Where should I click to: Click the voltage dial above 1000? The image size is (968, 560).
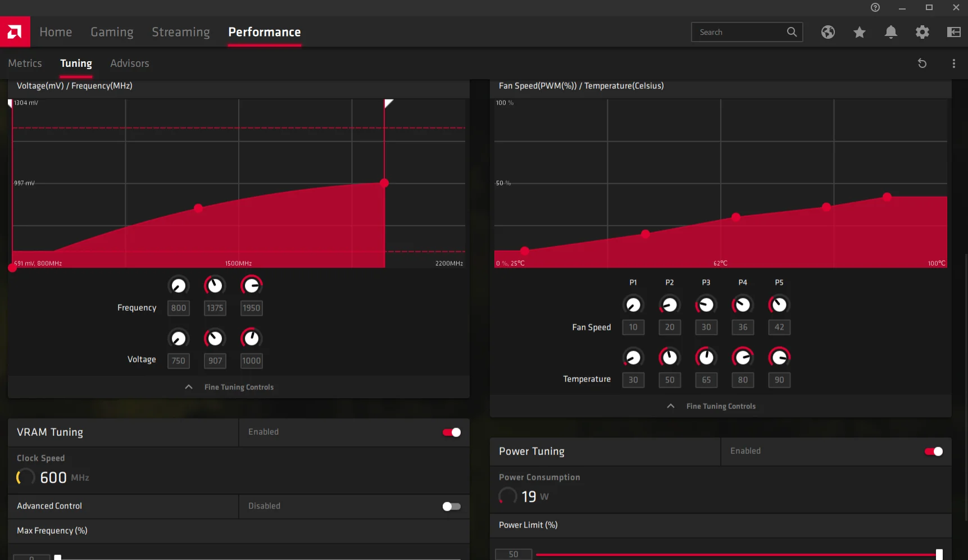click(251, 338)
